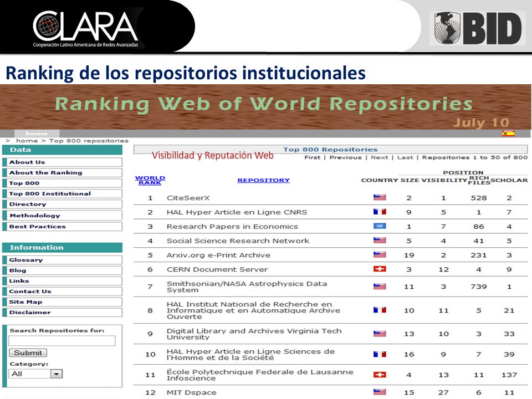Click the home breadcrumb link
This screenshot has width=532, height=399.
(x=27, y=141)
